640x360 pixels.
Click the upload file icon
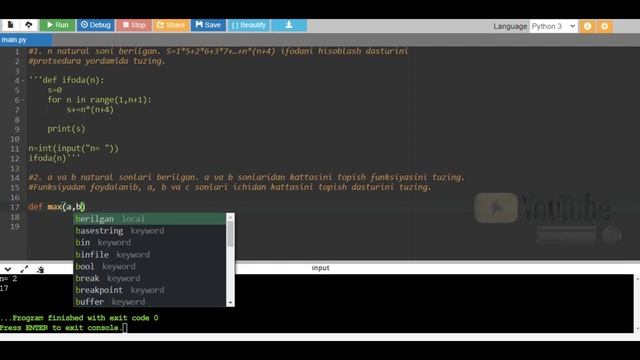click(x=29, y=25)
